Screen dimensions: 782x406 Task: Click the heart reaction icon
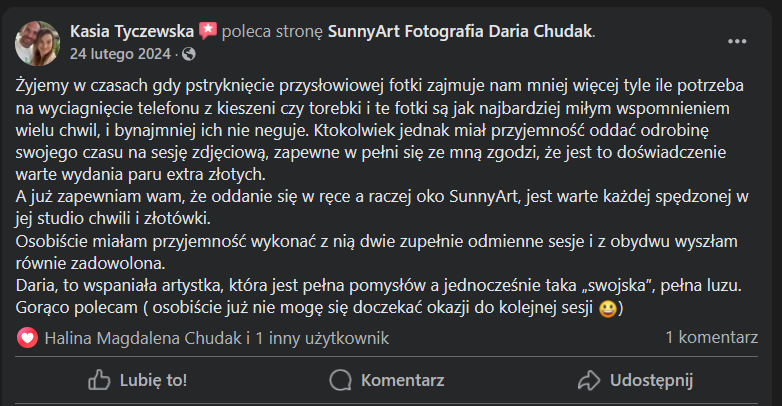tap(28, 338)
